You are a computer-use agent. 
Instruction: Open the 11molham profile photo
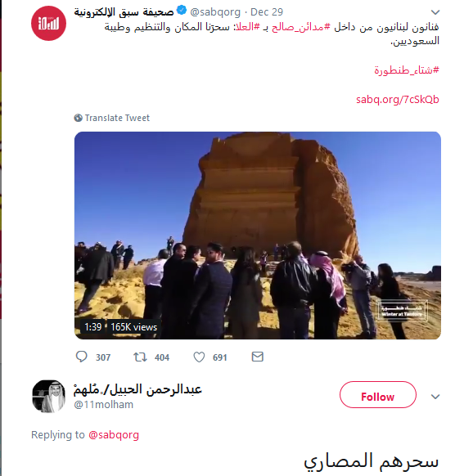click(48, 396)
